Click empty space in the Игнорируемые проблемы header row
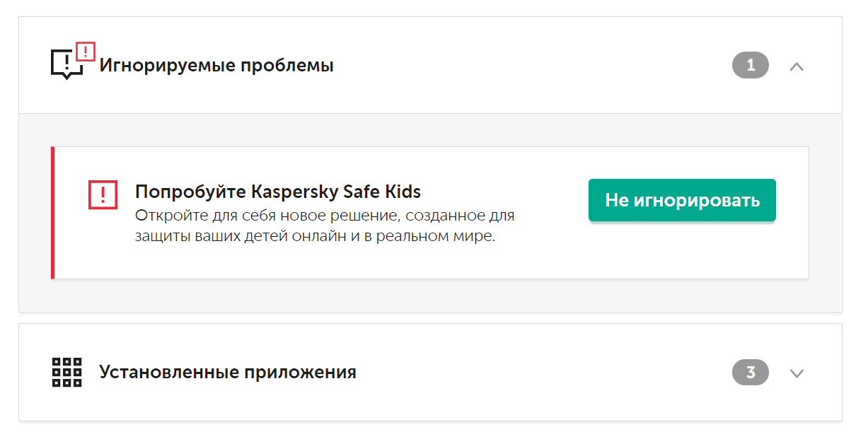 (531, 66)
